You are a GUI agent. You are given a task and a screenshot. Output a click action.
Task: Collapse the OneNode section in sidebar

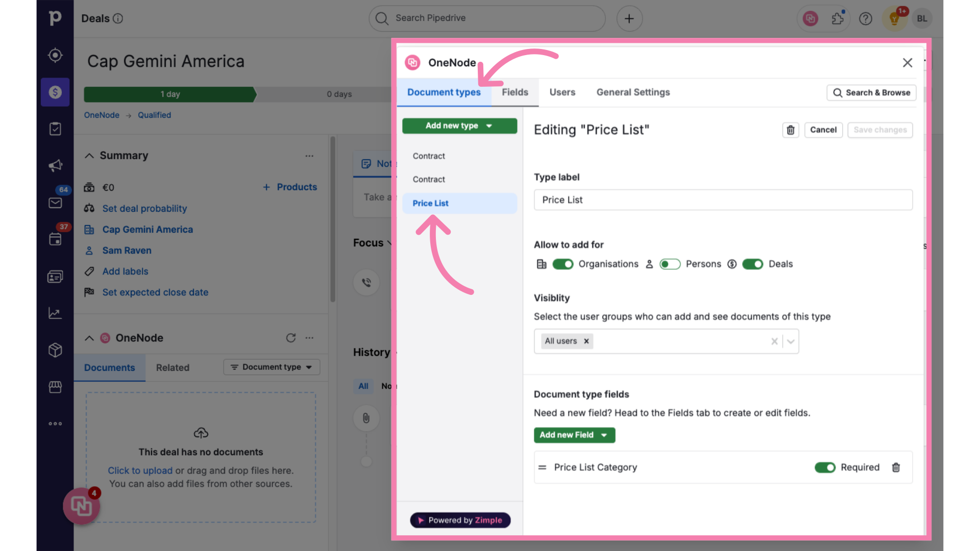coord(89,338)
